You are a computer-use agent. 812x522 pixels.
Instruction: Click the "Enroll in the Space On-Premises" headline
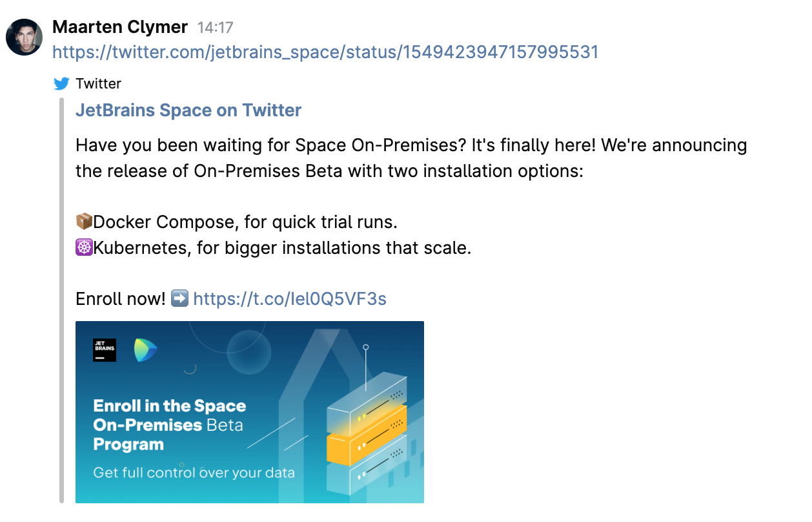170,415
